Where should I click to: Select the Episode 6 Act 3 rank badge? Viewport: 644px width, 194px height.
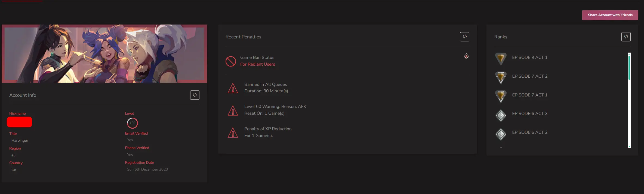coord(501,115)
